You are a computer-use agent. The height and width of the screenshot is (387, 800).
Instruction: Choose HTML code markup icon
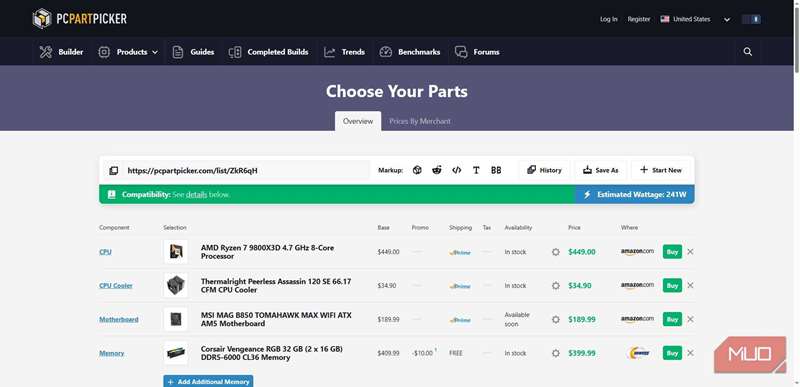click(x=456, y=170)
